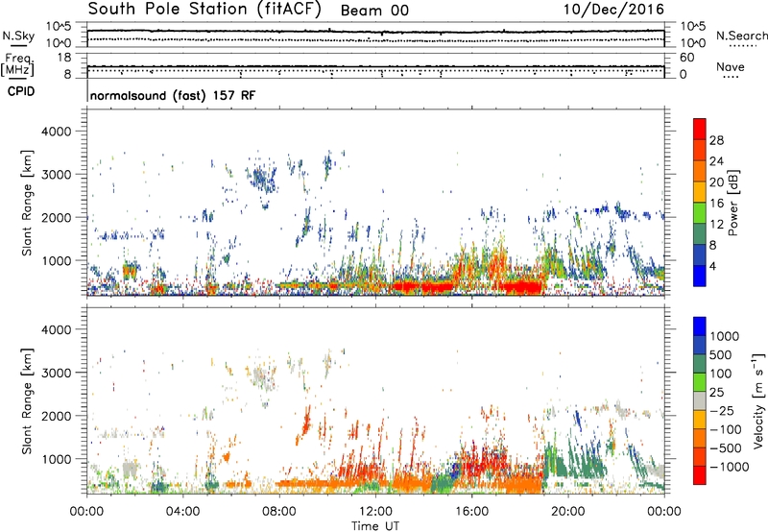
Task: Click the '20' power colorbar tick
Action: (x=716, y=182)
